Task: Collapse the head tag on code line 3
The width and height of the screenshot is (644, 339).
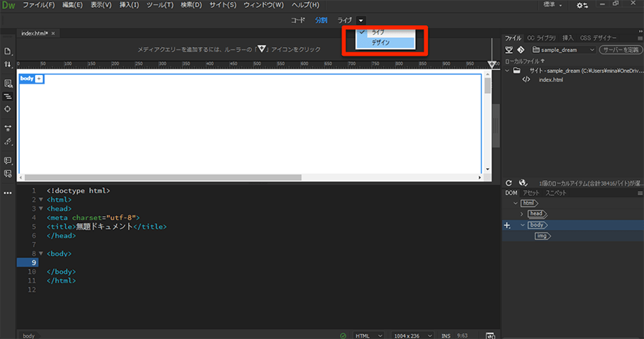Action: [x=41, y=209]
